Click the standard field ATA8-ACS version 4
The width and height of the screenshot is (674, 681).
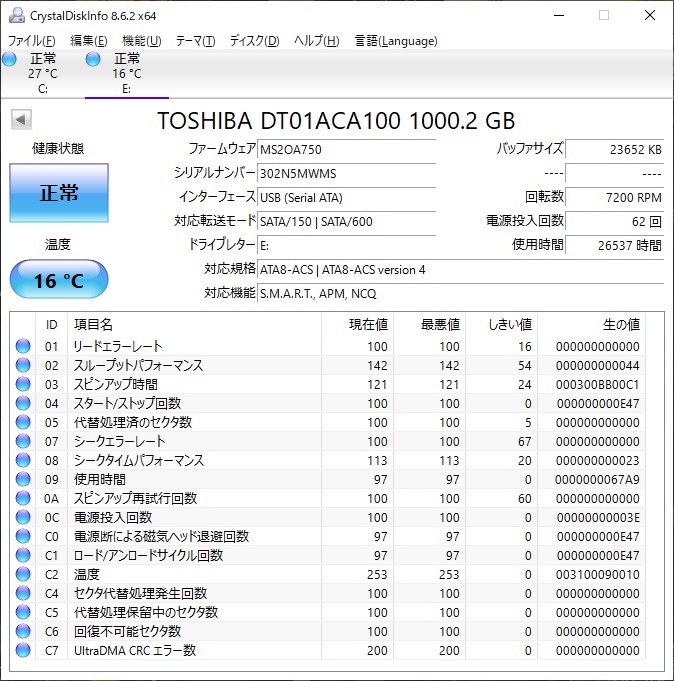pos(461,270)
